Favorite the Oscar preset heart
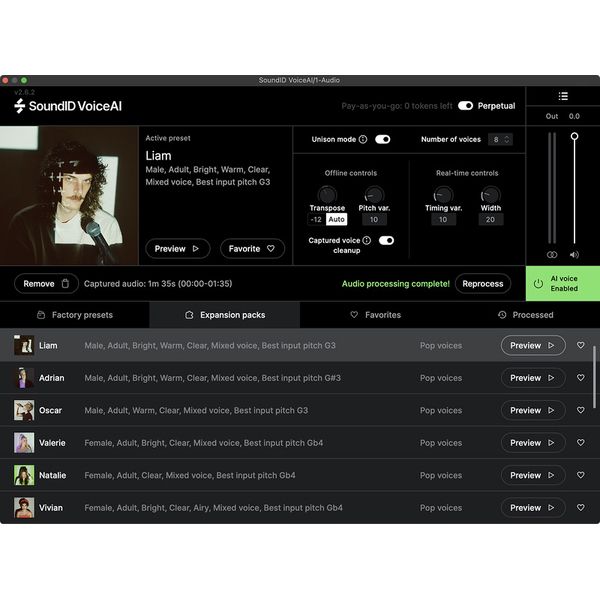 (x=580, y=410)
